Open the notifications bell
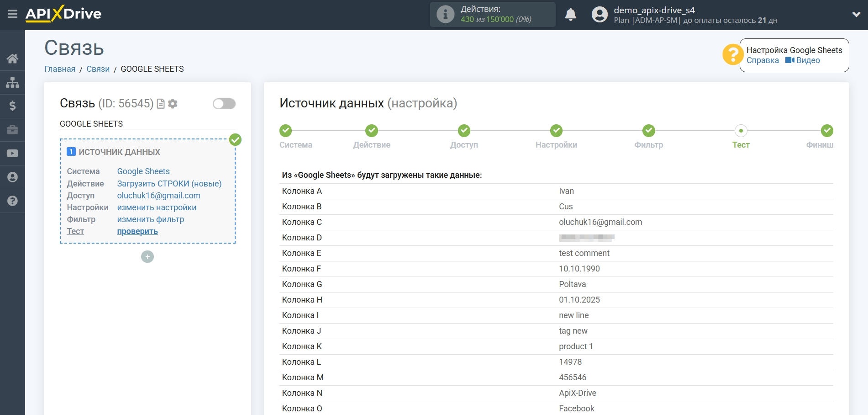868x415 pixels. pyautogui.click(x=570, y=15)
